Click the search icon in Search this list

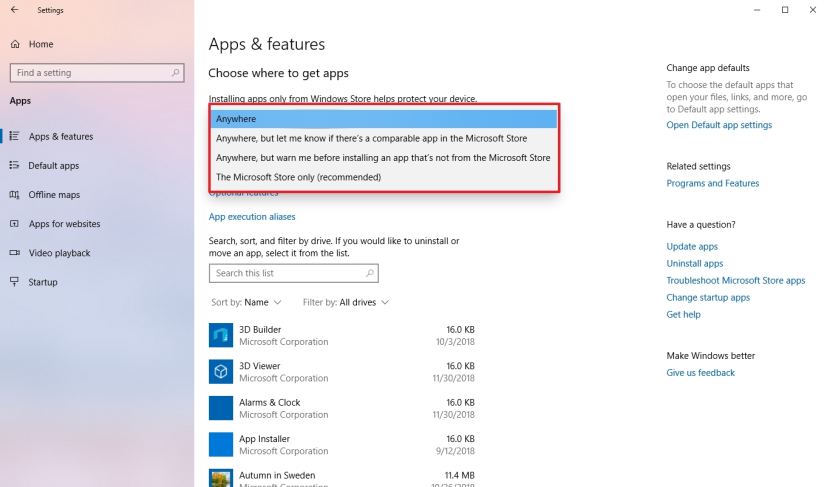(x=370, y=273)
